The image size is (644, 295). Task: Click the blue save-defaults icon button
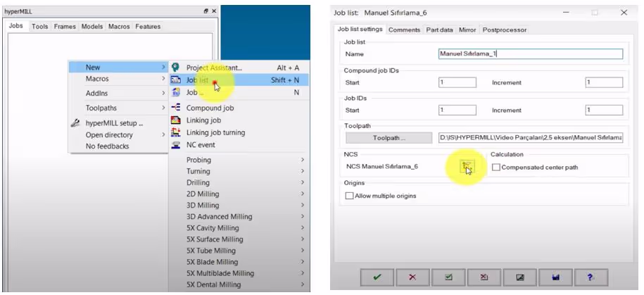pos(556,277)
